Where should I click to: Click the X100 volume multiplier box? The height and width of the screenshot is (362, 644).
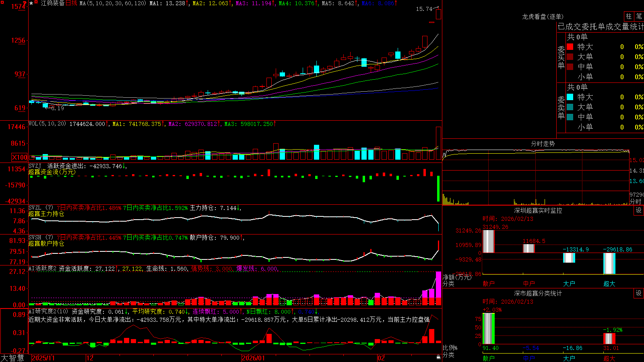point(20,157)
